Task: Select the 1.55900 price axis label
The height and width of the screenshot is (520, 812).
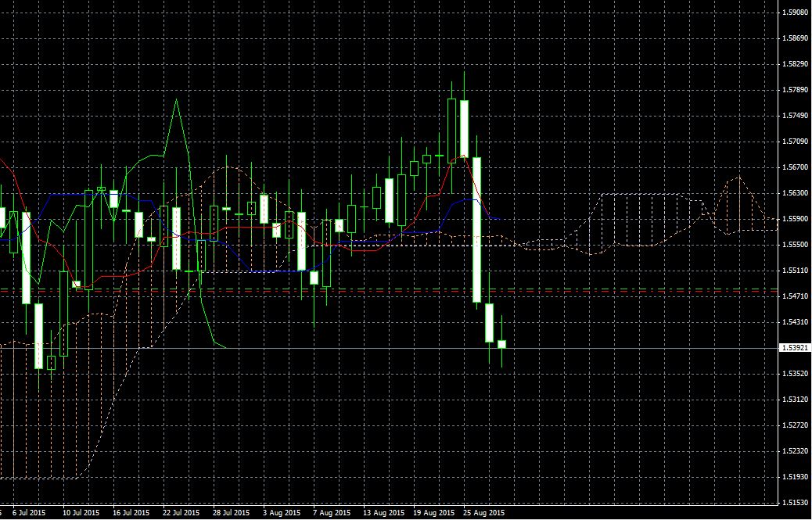Action: (x=796, y=219)
